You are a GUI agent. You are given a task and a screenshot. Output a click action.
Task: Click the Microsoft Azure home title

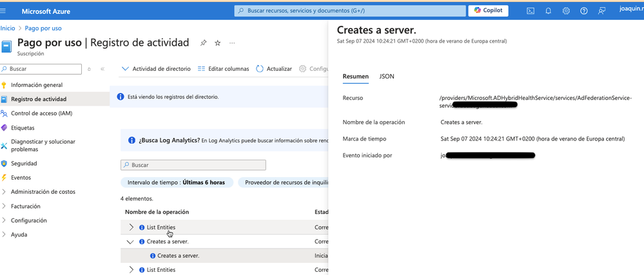(46, 11)
